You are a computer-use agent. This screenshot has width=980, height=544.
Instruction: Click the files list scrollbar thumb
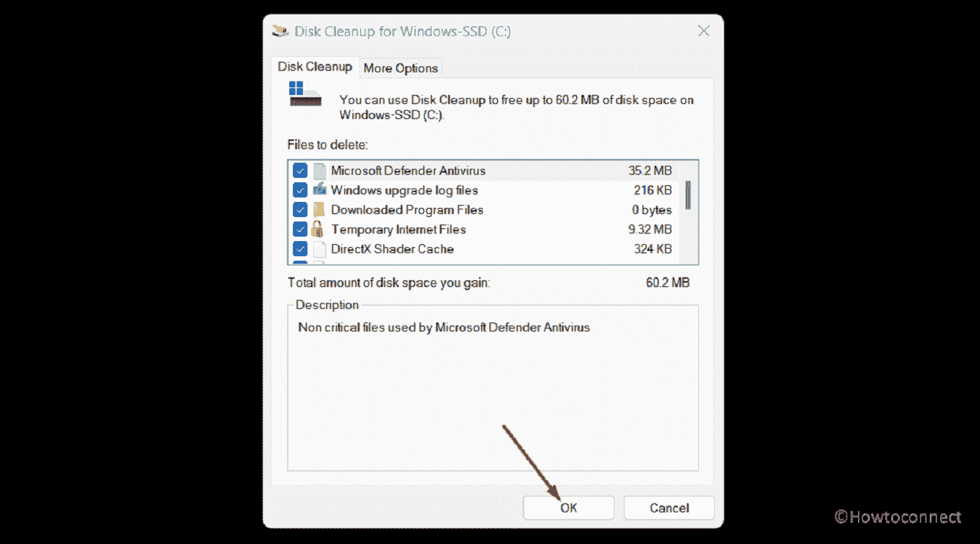(x=688, y=194)
